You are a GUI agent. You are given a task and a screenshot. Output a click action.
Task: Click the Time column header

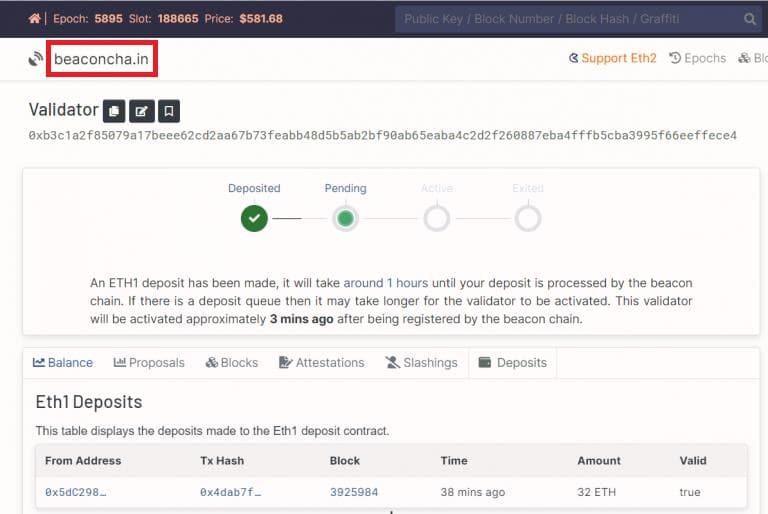(x=454, y=461)
